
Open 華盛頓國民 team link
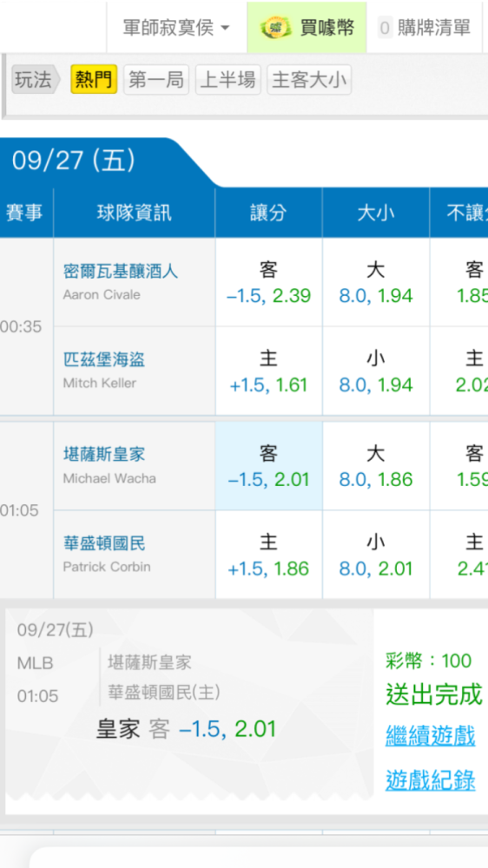point(104,543)
